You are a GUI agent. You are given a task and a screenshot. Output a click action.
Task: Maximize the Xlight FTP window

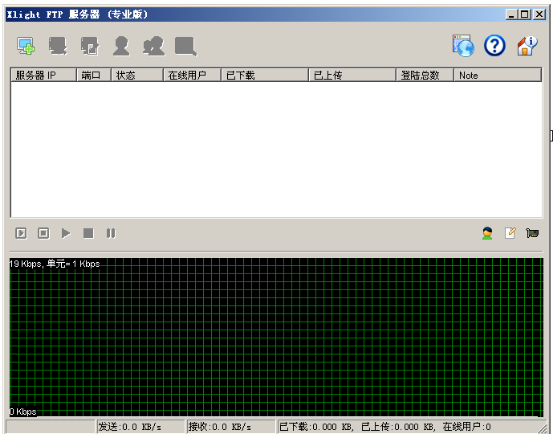(525, 14)
